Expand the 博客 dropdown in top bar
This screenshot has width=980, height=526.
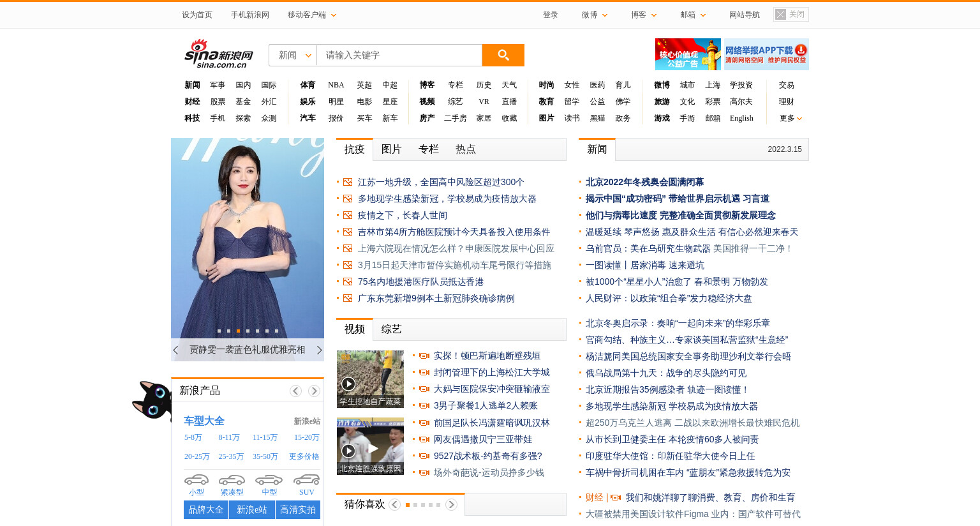pos(644,15)
